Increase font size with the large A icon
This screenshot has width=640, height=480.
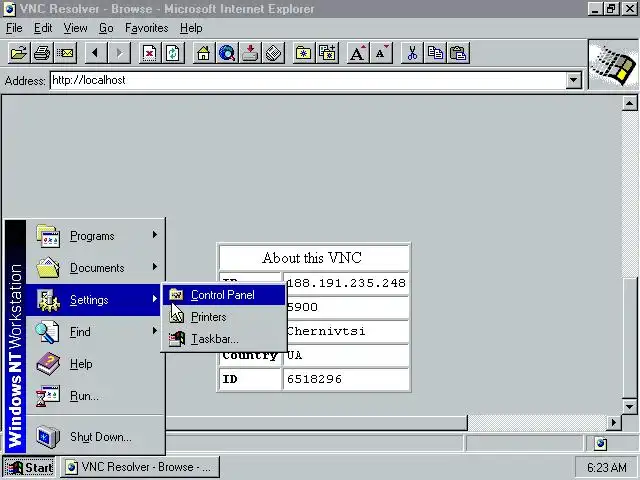(x=358, y=53)
